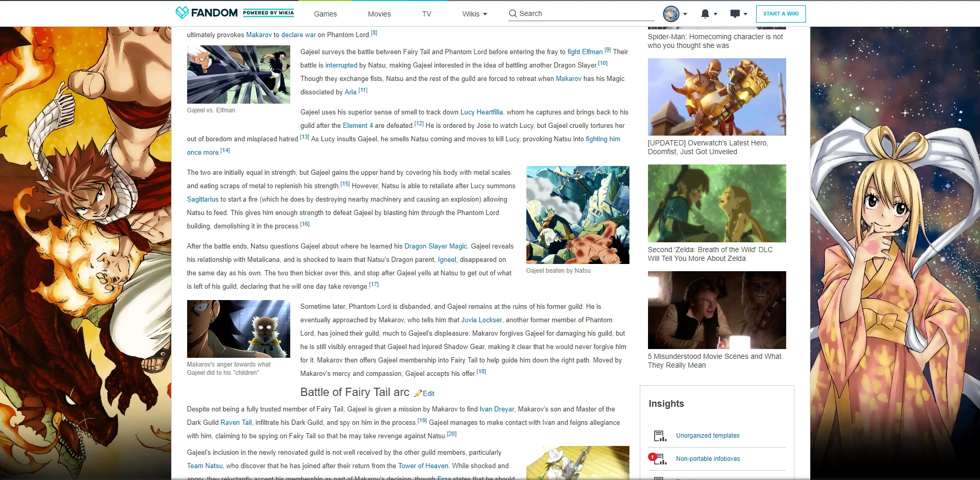Click the search magnifier icon
The height and width of the screenshot is (480, 980).
(512, 13)
